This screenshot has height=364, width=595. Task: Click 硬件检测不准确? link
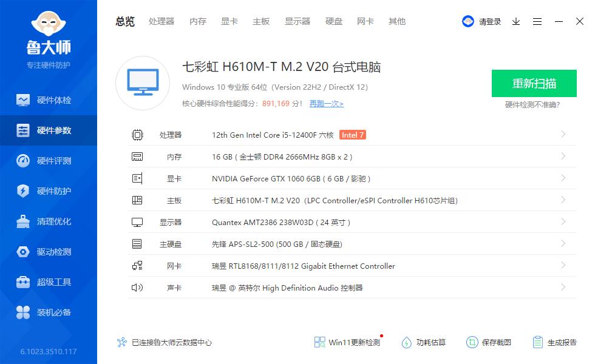point(532,105)
